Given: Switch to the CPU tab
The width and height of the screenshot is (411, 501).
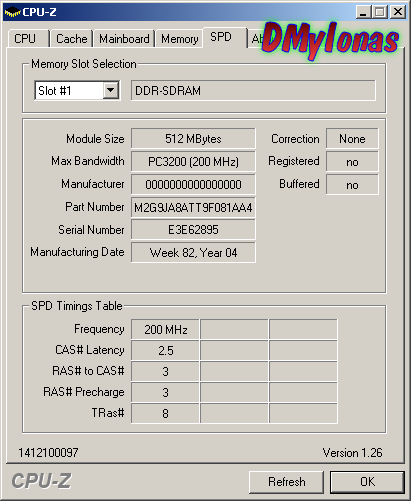Looking at the screenshot, I should (x=28, y=39).
